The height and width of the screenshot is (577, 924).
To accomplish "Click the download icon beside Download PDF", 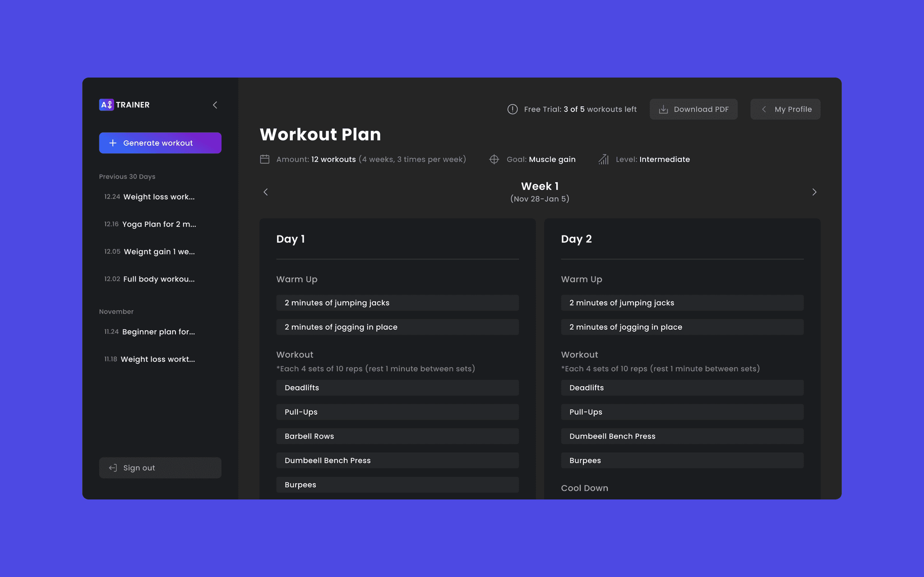I will pos(663,109).
